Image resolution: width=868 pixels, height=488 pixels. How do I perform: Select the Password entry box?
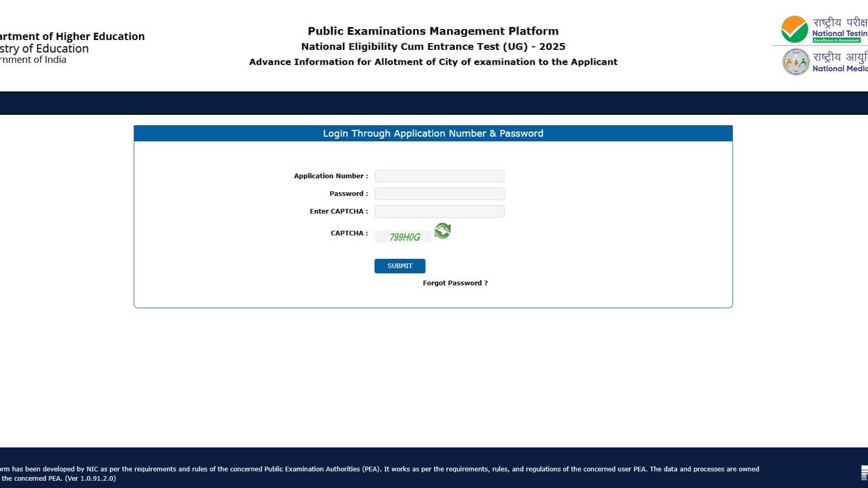pos(439,193)
